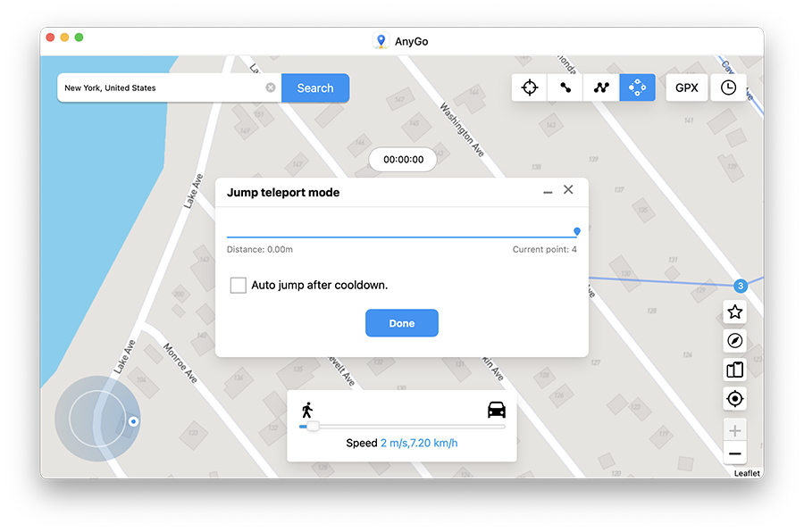The width and height of the screenshot is (804, 532).
Task: Select the teleport mode crosshair icon
Action: [530, 87]
